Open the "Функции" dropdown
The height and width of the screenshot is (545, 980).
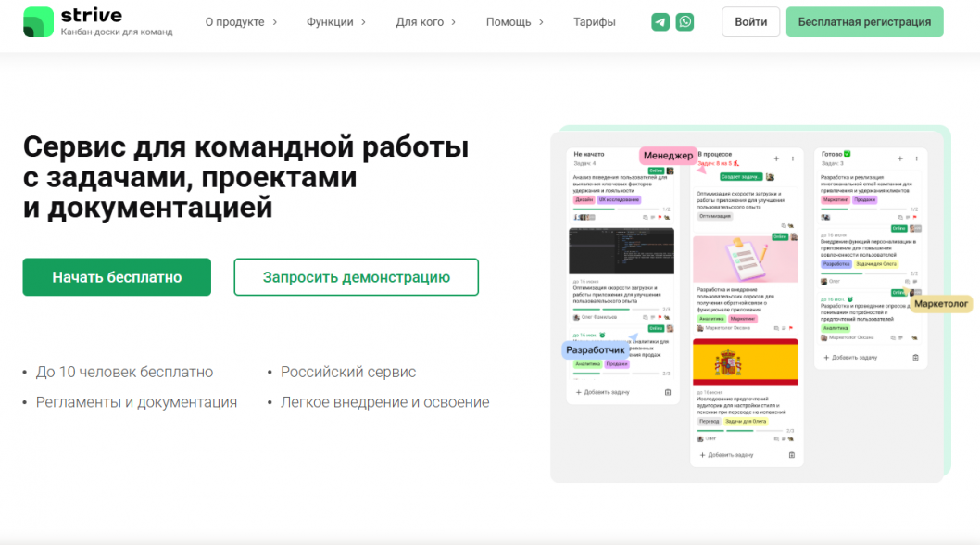coord(329,20)
